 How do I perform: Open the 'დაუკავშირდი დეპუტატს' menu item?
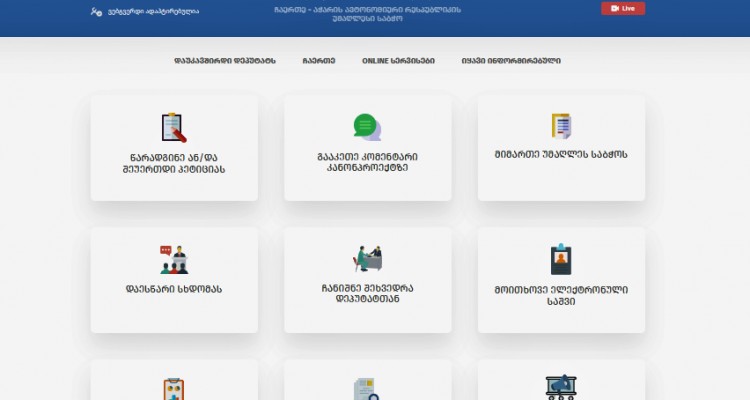(225, 61)
